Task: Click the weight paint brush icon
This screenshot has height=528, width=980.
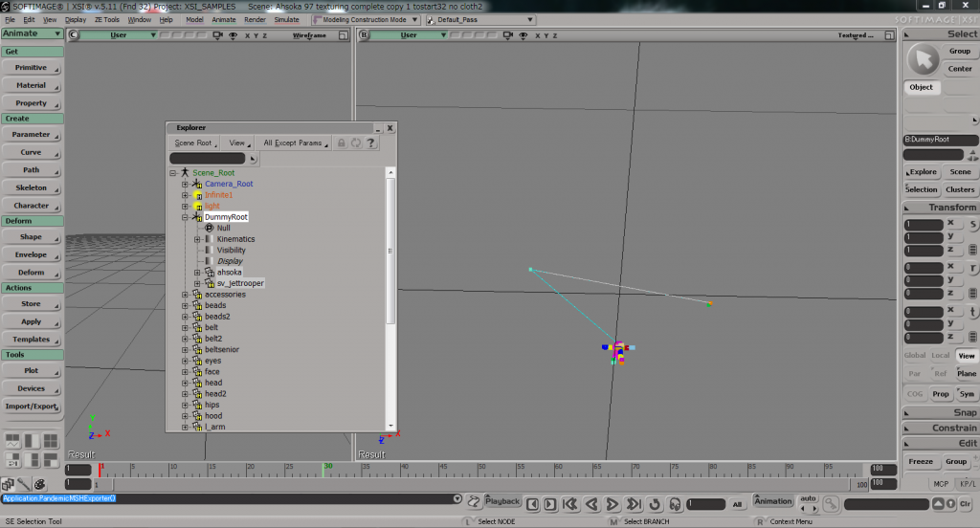Action: (24, 484)
